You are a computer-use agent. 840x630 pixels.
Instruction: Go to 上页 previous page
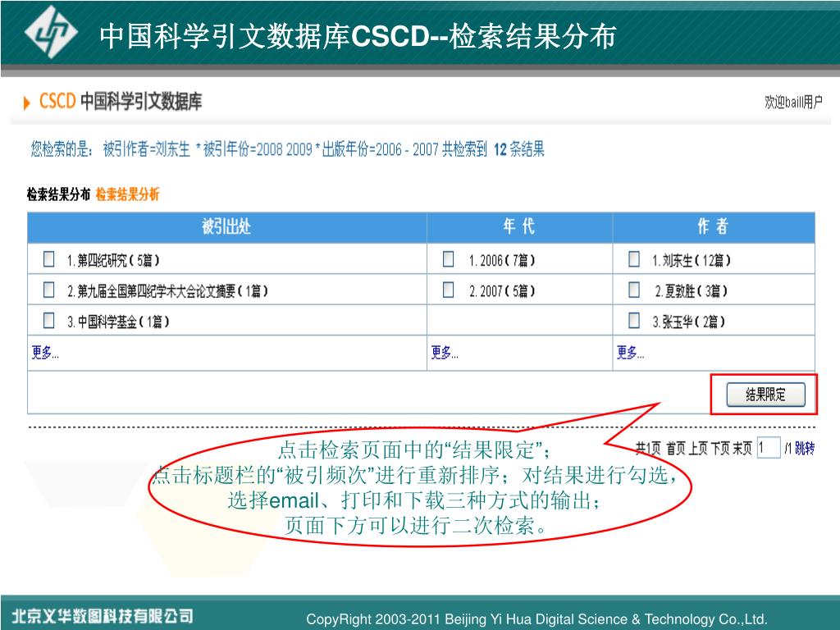click(697, 448)
